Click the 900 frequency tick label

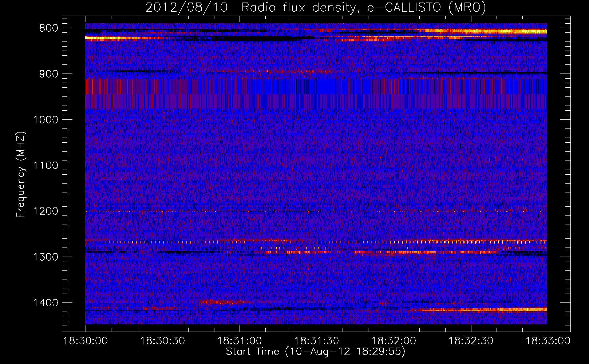pyautogui.click(x=49, y=74)
